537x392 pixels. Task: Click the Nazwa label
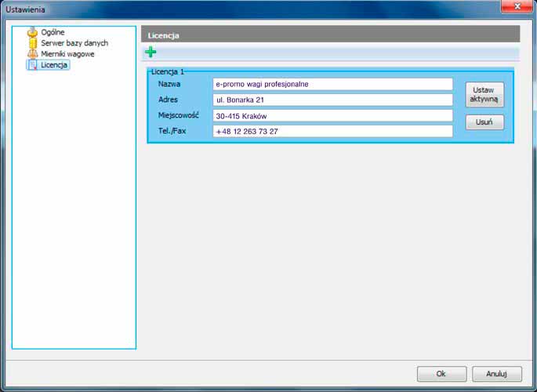(169, 84)
